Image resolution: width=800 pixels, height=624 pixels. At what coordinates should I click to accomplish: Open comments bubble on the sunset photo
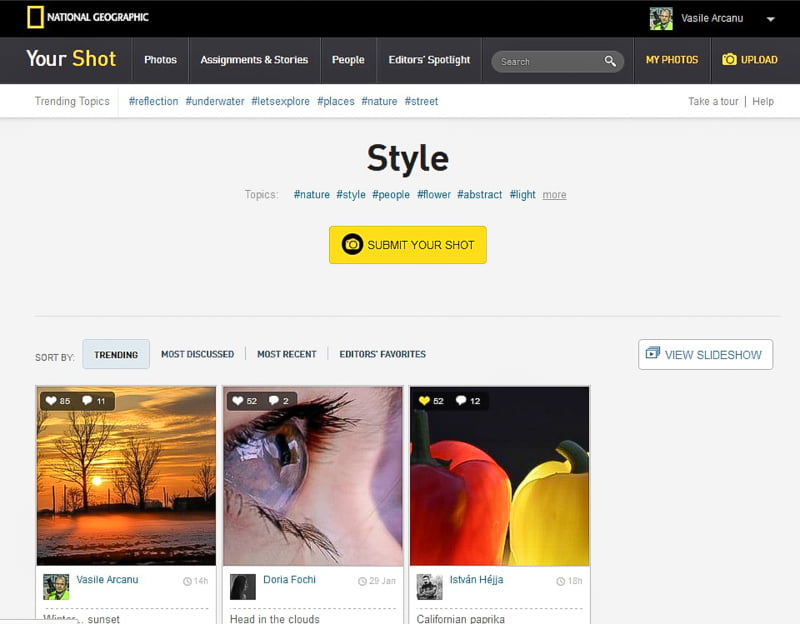point(87,401)
